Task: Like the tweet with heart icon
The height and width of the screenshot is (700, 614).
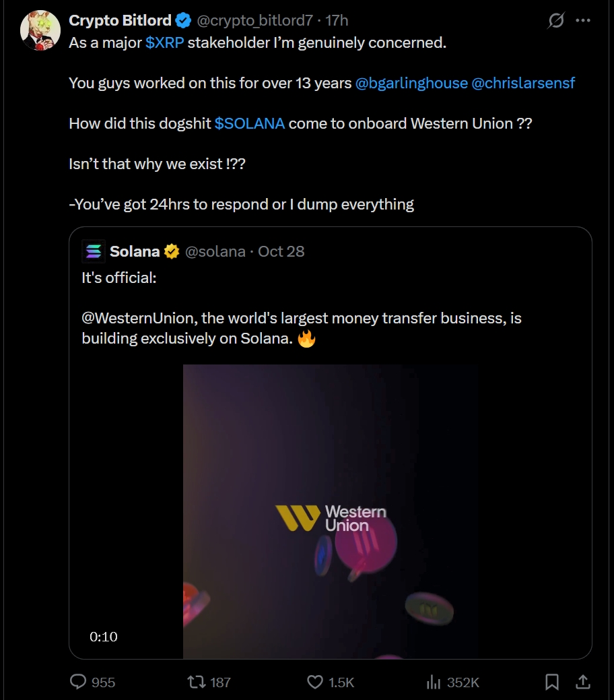Action: coord(315,682)
